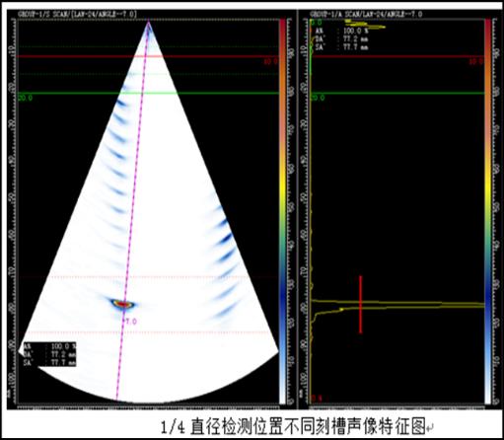Click the upper pink dotted reference line in S-scan

pyautogui.click(x=148, y=277)
